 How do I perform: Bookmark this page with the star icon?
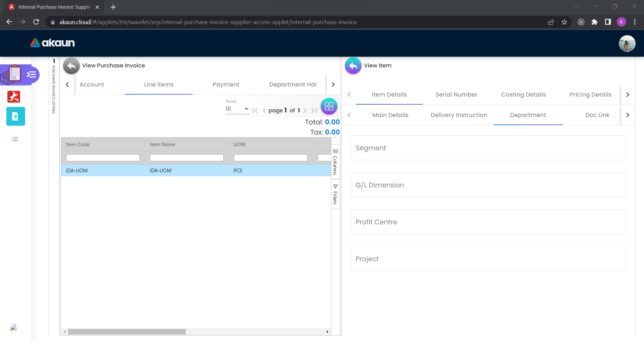point(564,22)
